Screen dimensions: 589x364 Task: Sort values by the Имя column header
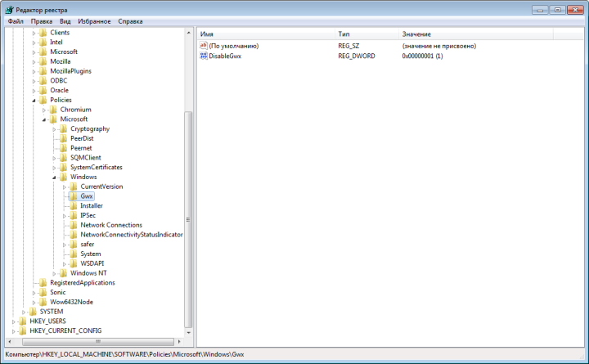266,34
